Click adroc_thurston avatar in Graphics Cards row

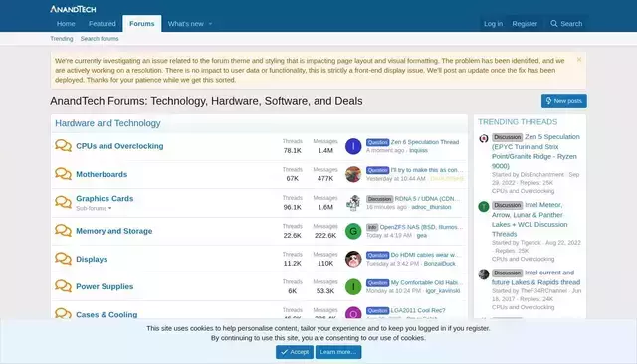pos(353,203)
